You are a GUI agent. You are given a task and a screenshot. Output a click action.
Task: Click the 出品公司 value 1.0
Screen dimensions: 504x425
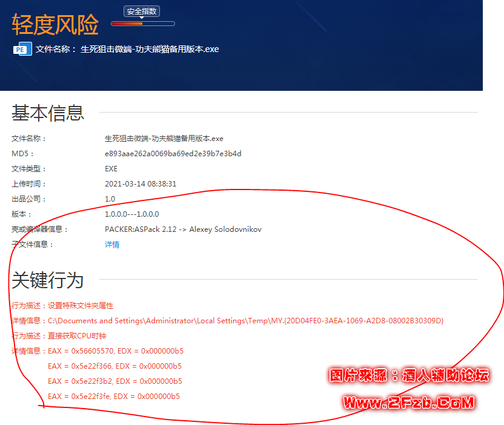pyautogui.click(x=110, y=199)
